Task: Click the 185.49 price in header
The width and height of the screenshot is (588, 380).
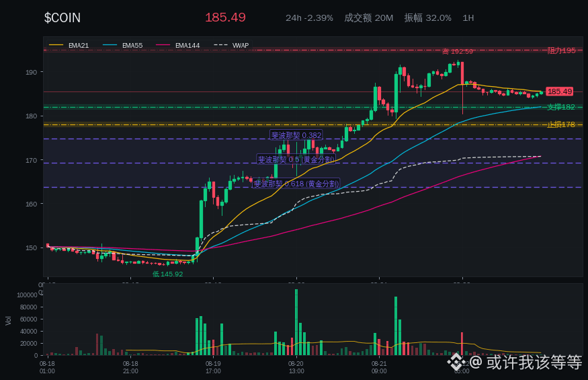Action: coord(225,17)
